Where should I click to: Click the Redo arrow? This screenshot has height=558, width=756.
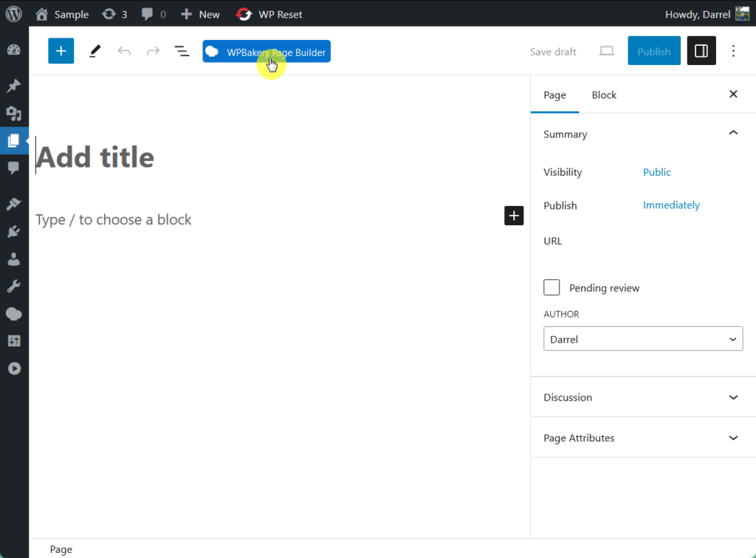(x=153, y=51)
